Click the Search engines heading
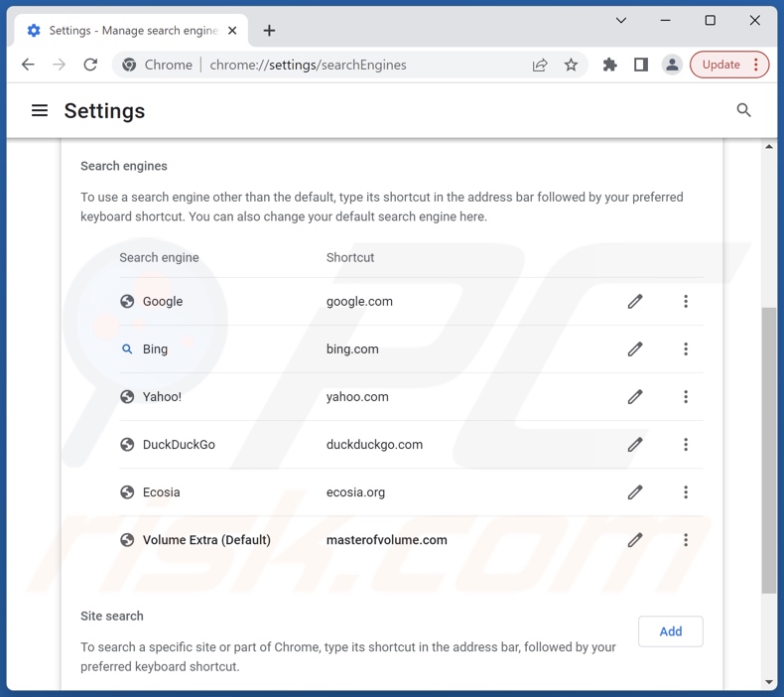 click(x=124, y=166)
